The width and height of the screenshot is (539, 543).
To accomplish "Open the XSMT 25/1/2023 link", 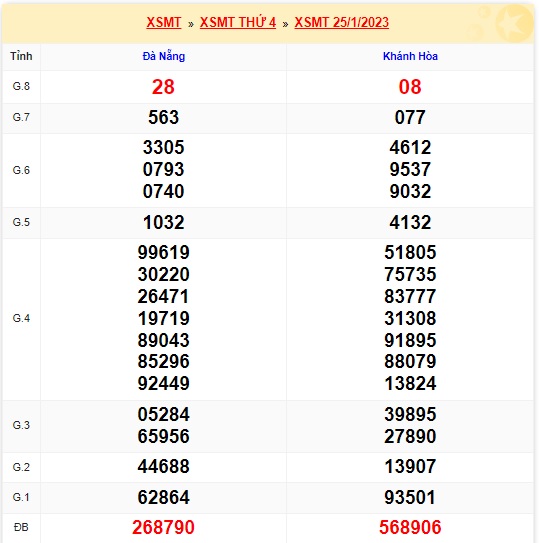I will point(342,23).
